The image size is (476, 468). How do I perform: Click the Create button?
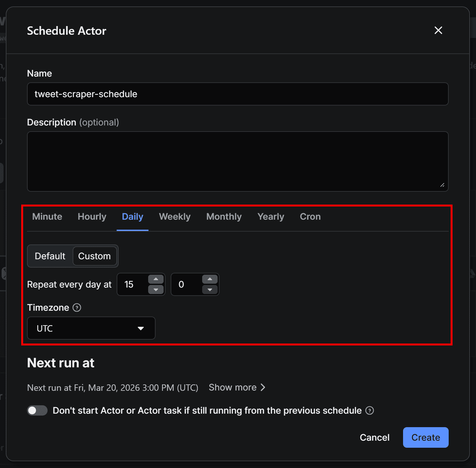[x=426, y=437]
